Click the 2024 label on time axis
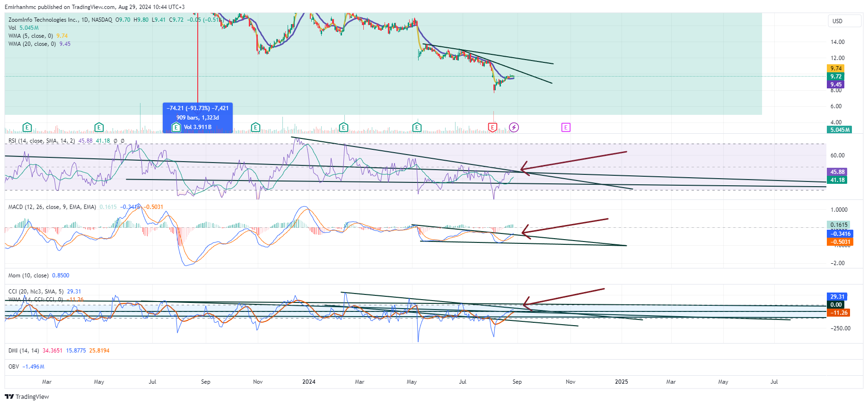 pyautogui.click(x=309, y=382)
